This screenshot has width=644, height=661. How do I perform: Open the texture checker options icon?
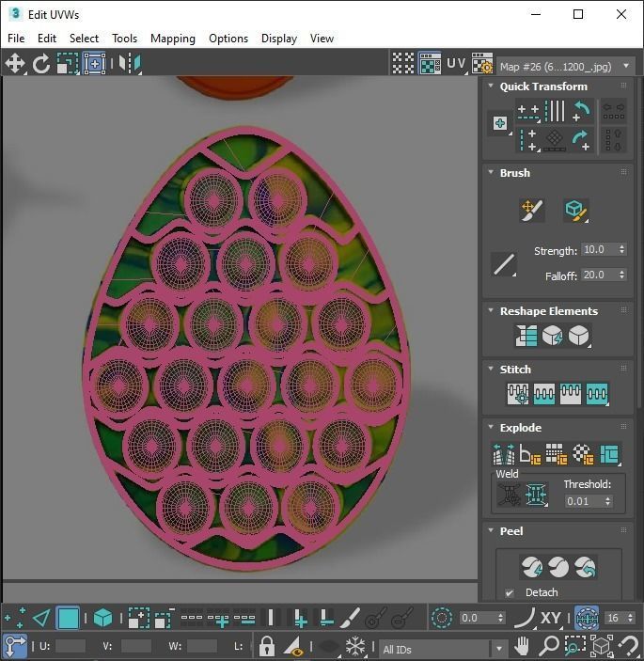click(x=482, y=63)
